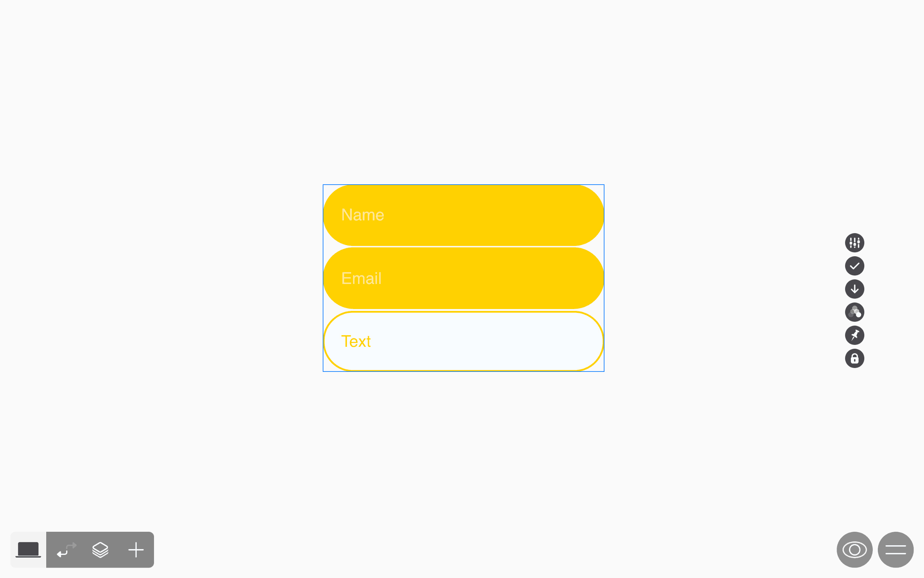
Task: Click the download arrow icon
Action: pyautogui.click(x=854, y=288)
